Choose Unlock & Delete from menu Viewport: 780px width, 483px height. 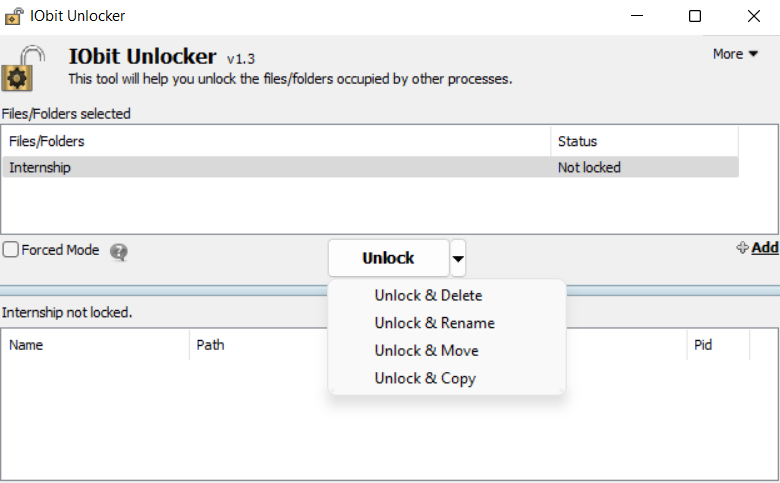pyautogui.click(x=428, y=295)
